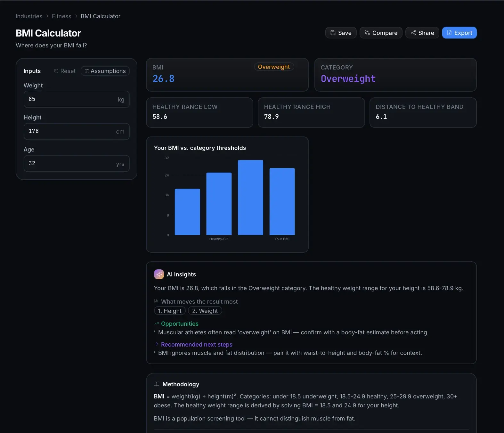Click the Height input field
504x433 pixels.
click(x=77, y=131)
